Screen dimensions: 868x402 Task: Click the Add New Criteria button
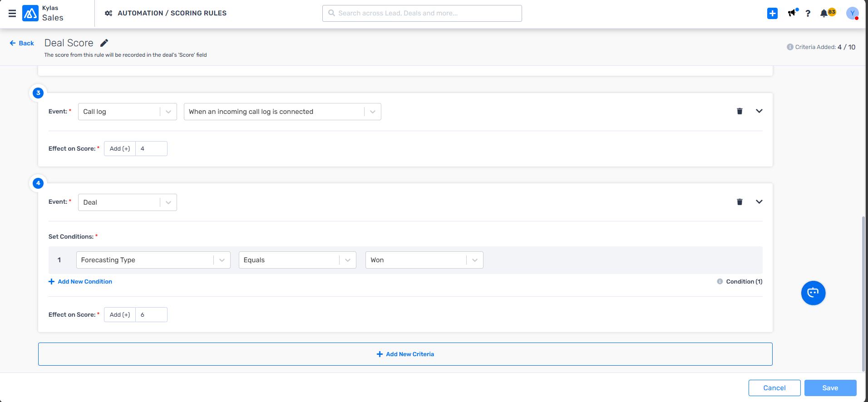[405, 354]
